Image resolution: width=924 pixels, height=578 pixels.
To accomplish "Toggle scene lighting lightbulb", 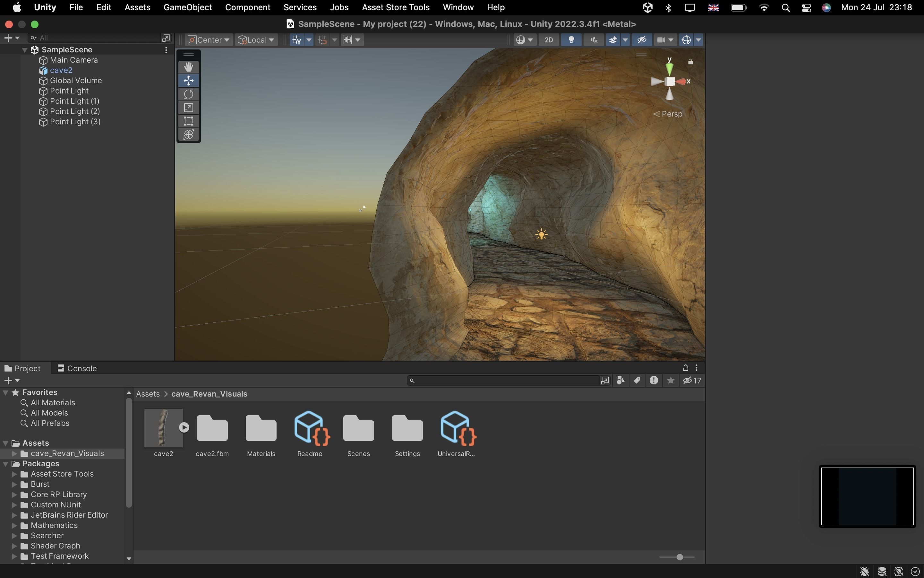I will (571, 40).
